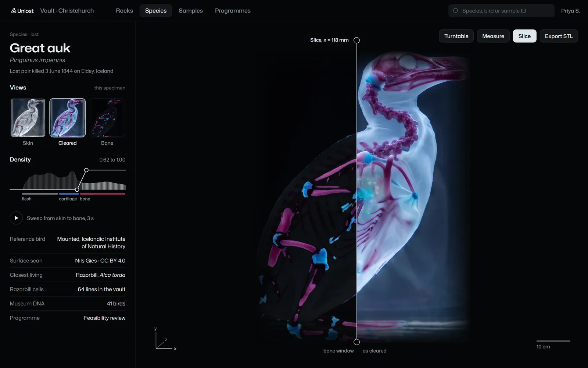Grab the bottom slice line handle
The image size is (588, 368).
click(356, 342)
